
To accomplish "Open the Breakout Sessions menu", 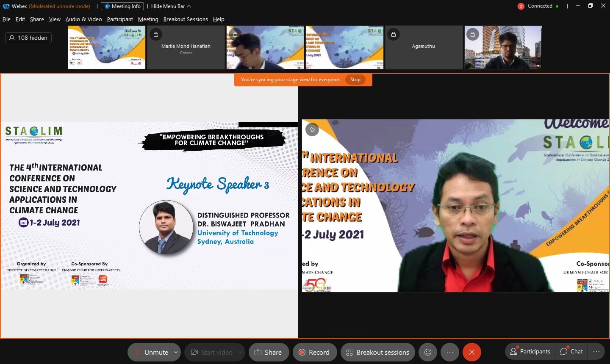I will click(x=185, y=19).
